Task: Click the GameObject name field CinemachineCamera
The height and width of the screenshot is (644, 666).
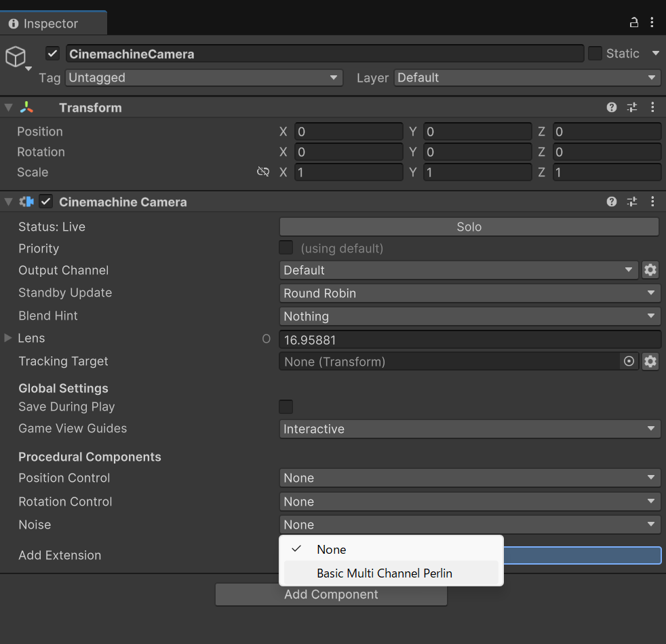Action: [x=325, y=54]
